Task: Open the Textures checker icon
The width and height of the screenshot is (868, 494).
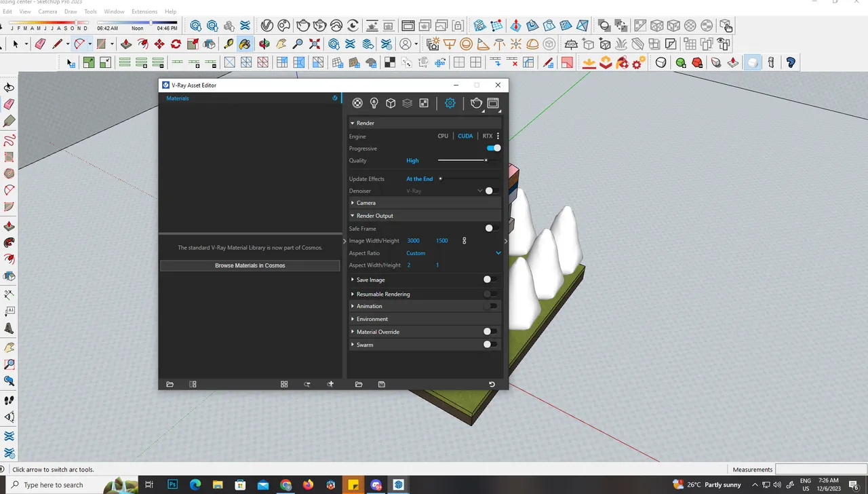Action: coord(424,103)
